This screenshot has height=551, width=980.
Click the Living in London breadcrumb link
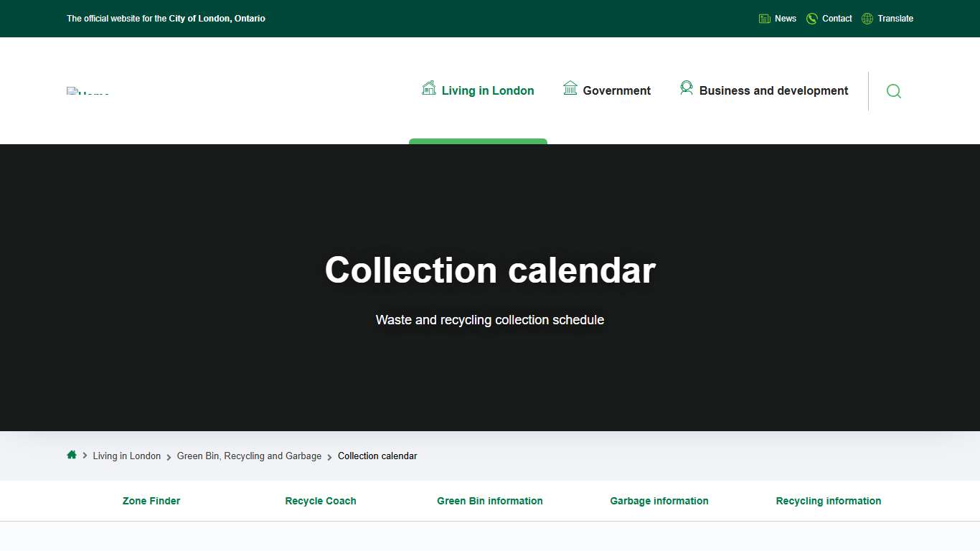127,456
